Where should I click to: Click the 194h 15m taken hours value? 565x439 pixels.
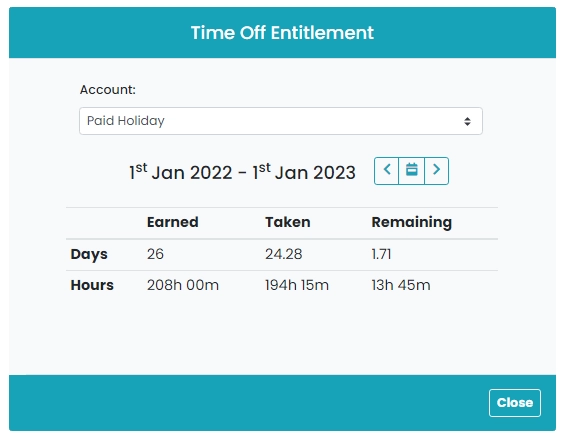tap(297, 285)
